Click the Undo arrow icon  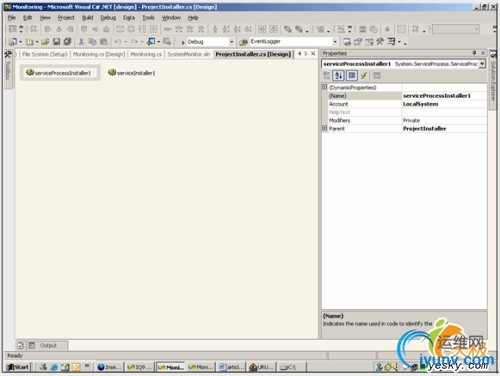point(118,42)
